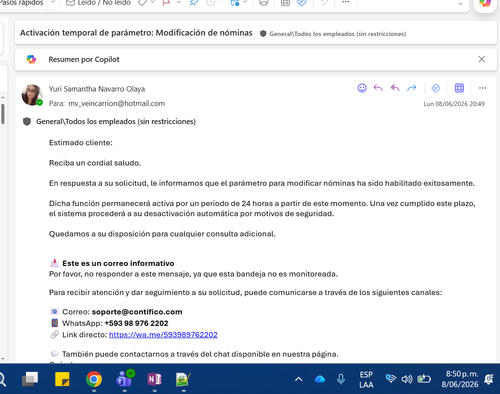Open the flag options dropdown arrow
500x394 pixels.
(x=178, y=3)
